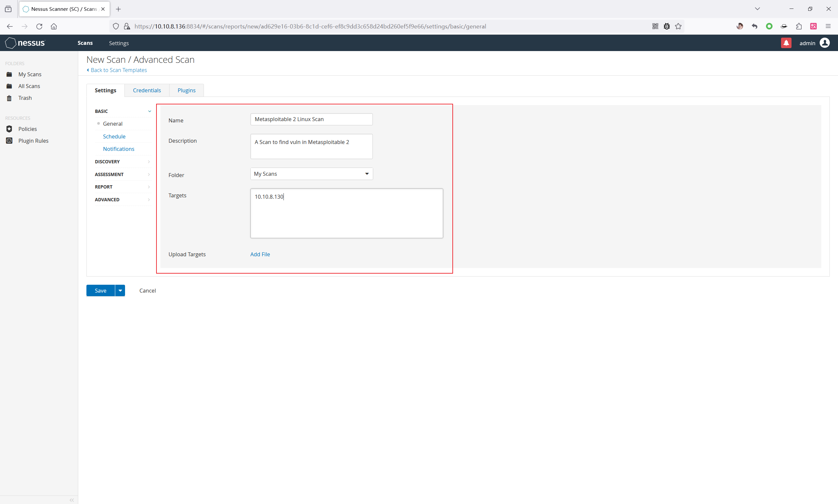Expand the DISCOVERY settings section
838x504 pixels.
pos(123,162)
